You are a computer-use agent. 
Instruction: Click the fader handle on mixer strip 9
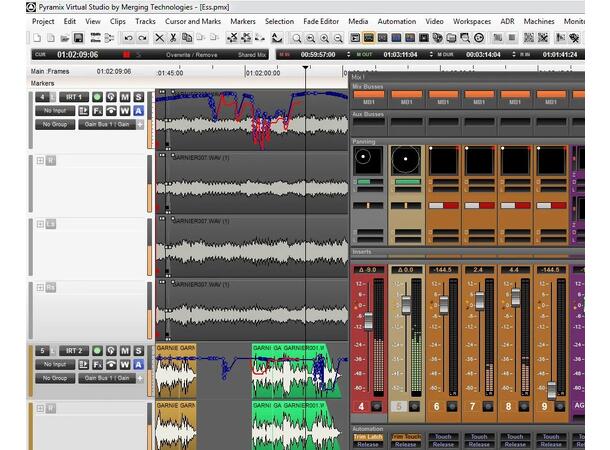551,390
